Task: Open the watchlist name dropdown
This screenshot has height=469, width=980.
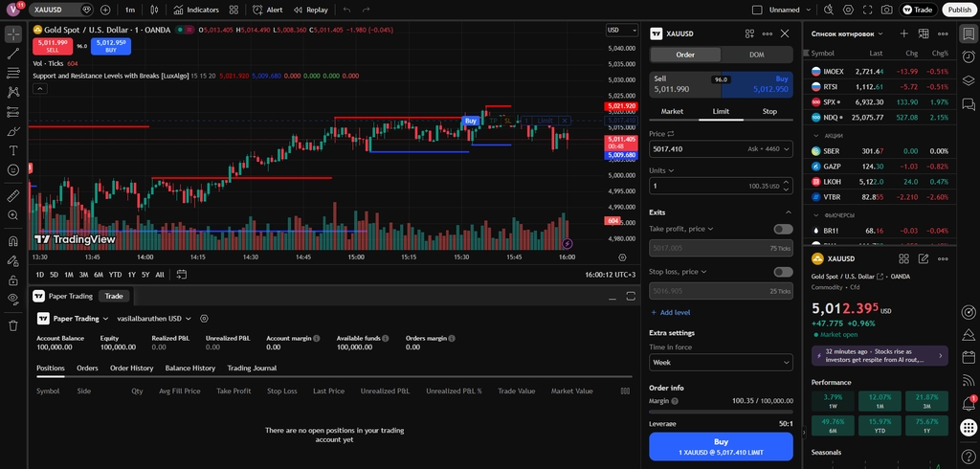Action: pyautogui.click(x=847, y=33)
